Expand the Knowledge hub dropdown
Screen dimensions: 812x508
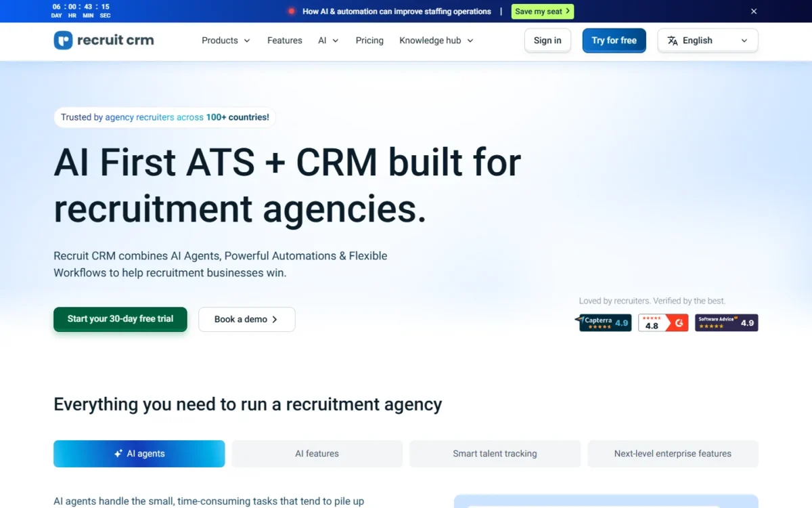point(436,41)
